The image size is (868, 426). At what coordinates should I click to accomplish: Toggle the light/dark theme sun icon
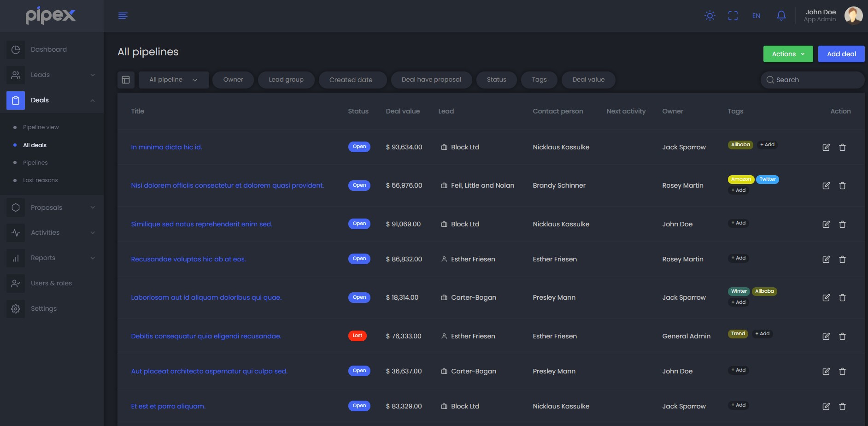(710, 16)
